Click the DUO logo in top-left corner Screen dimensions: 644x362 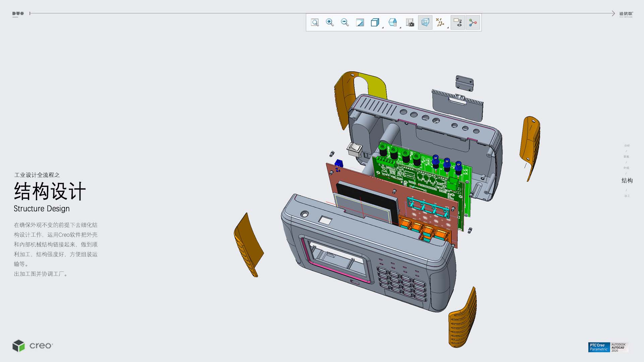(x=18, y=14)
